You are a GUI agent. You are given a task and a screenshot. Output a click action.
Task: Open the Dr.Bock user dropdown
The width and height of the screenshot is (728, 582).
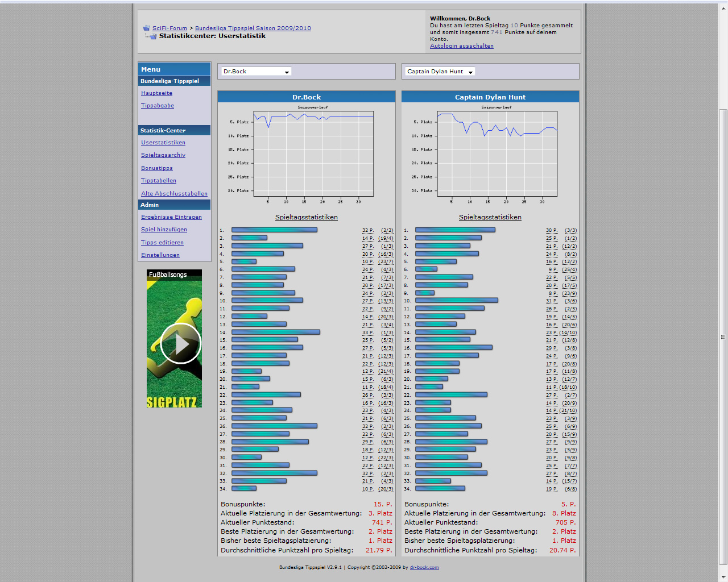pyautogui.click(x=256, y=72)
